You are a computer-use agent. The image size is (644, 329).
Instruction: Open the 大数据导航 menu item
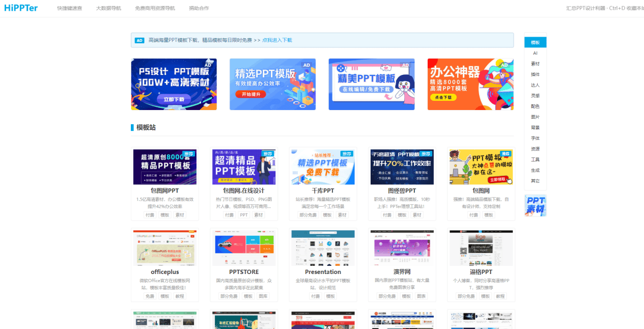pos(108,9)
